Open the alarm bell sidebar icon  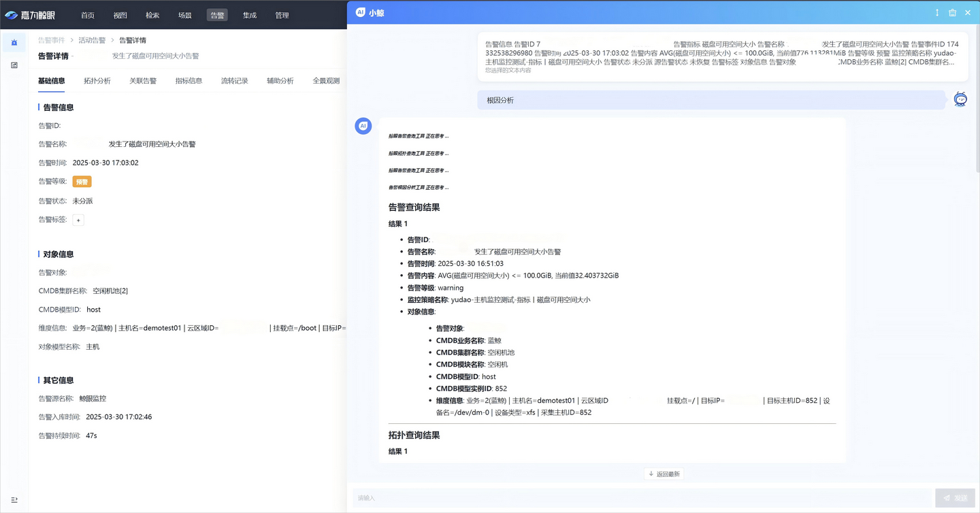click(x=14, y=43)
